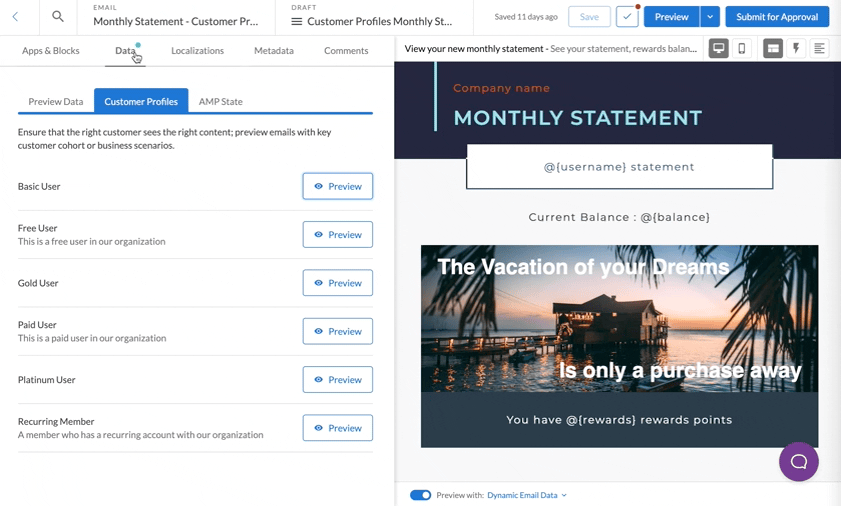This screenshot has height=506, width=841.
Task: Click the vacation house banner image
Action: point(619,318)
